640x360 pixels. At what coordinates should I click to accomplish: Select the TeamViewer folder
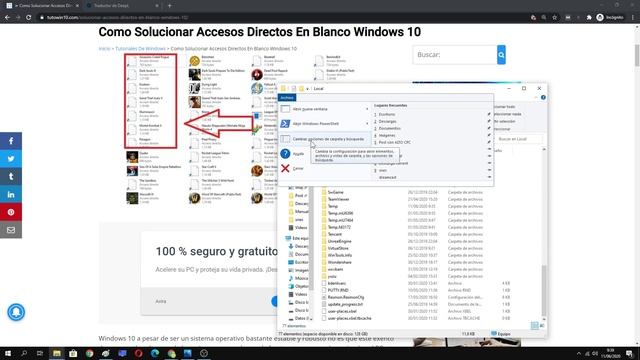338,199
